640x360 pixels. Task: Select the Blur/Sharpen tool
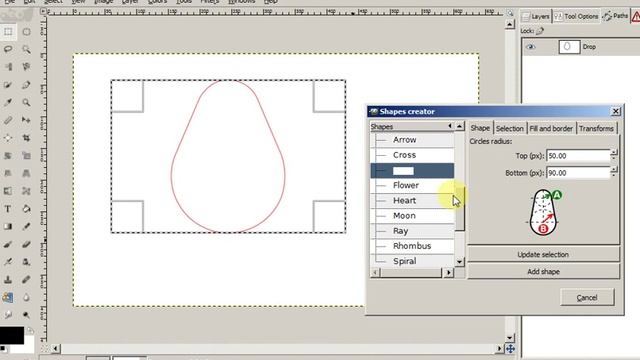click(26, 297)
